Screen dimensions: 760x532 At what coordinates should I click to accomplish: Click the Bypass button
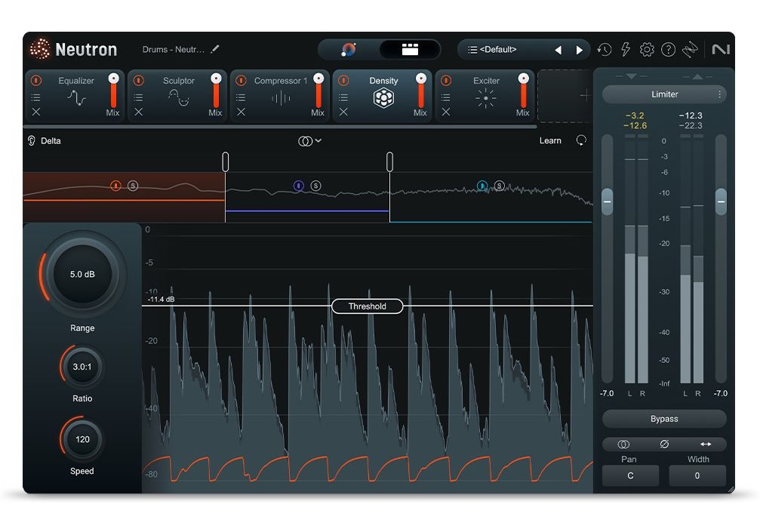coord(664,419)
